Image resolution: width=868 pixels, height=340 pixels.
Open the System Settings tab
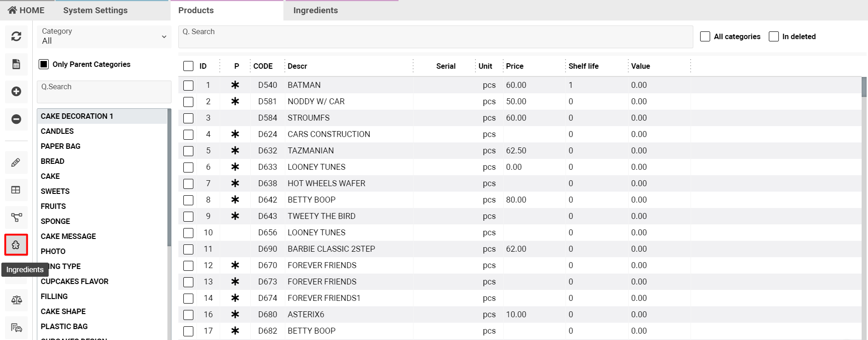[x=96, y=10]
